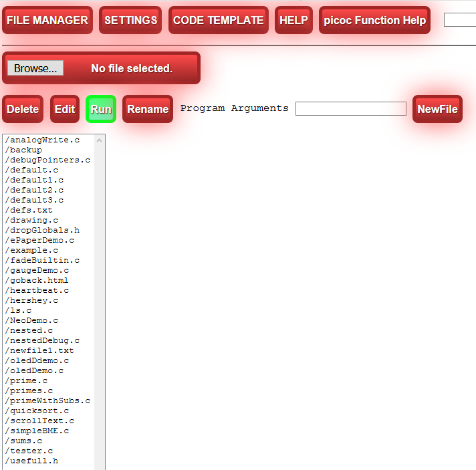Screen dimensions: 476x470
Task: Open the CODE TEMPLATE page
Action: click(218, 20)
